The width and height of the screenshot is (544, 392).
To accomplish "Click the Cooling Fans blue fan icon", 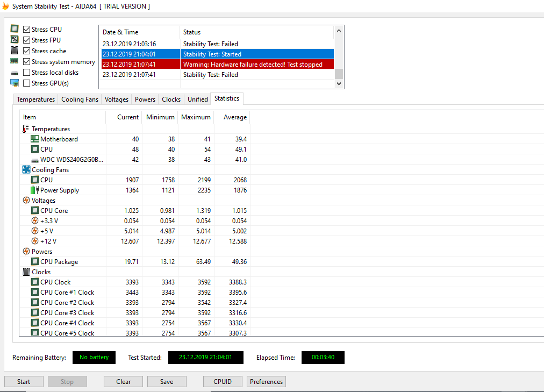I will [x=26, y=170].
